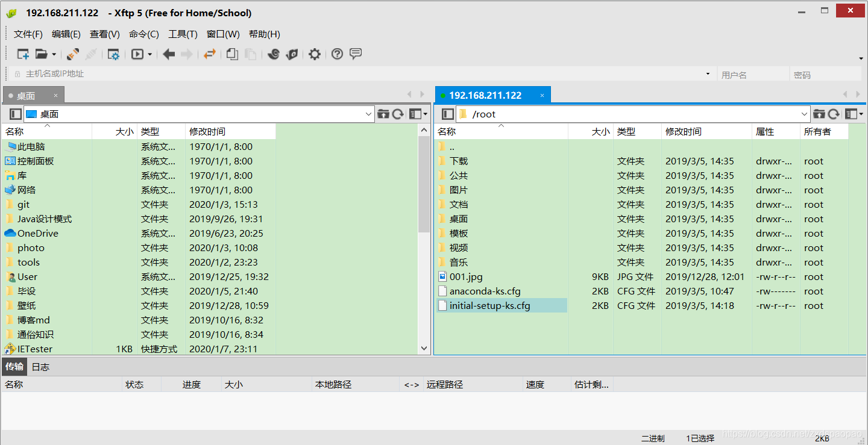The width and height of the screenshot is (868, 445).
Task: Click the orange transfer arrows icon
Action: (x=209, y=54)
